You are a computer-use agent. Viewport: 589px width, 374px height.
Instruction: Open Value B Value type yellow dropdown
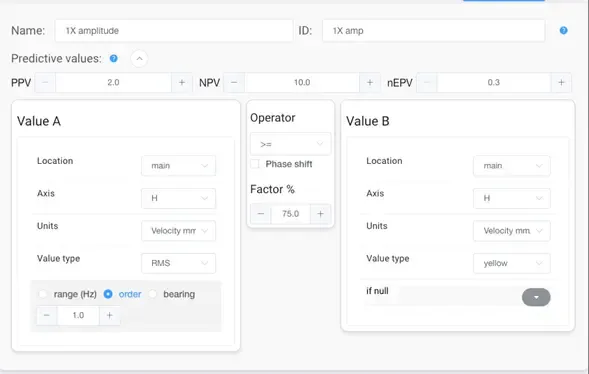pos(512,263)
